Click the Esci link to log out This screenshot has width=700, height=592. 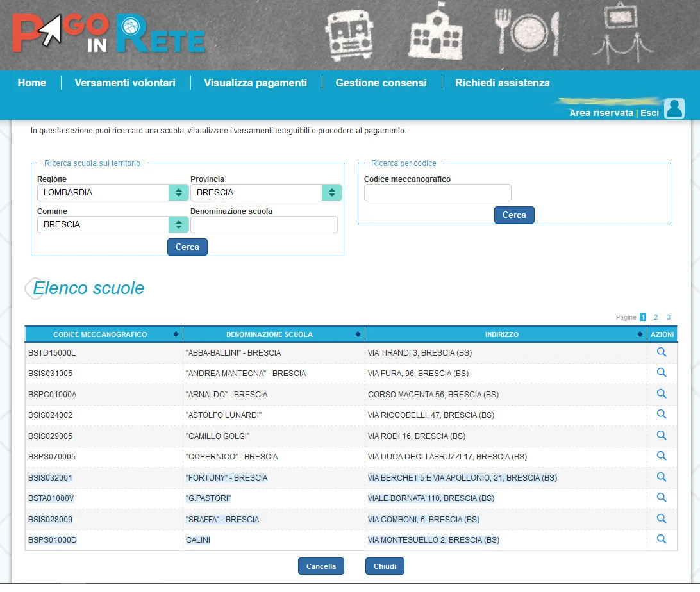click(649, 111)
